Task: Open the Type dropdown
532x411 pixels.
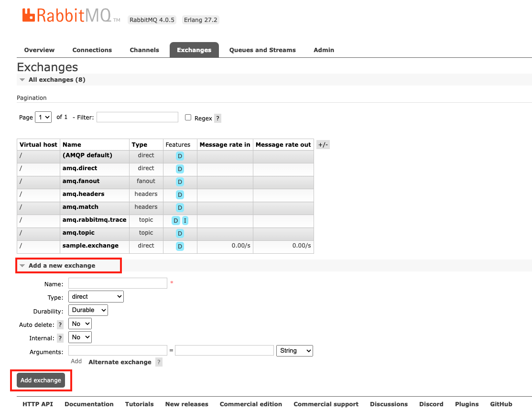Action: click(x=96, y=296)
